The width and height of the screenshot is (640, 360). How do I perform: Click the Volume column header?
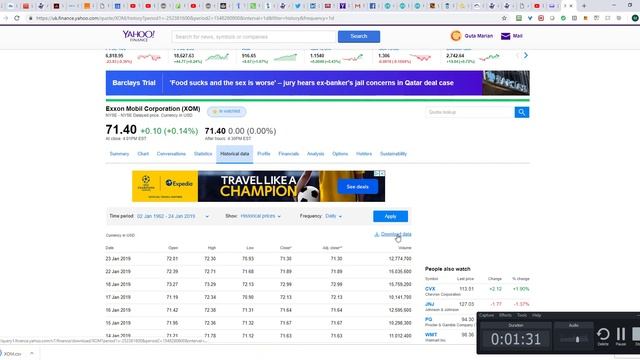point(405,248)
